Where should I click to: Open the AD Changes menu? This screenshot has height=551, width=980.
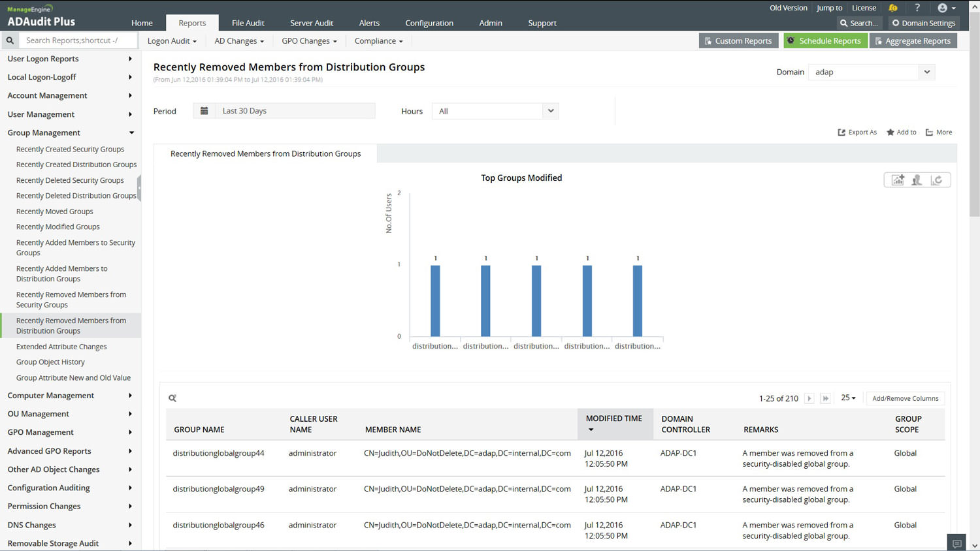coord(239,41)
